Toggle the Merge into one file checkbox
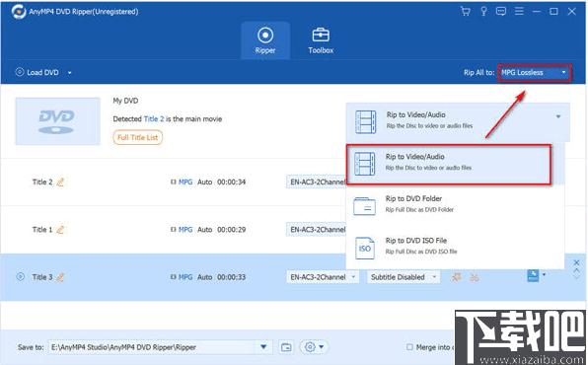 [x=409, y=347]
